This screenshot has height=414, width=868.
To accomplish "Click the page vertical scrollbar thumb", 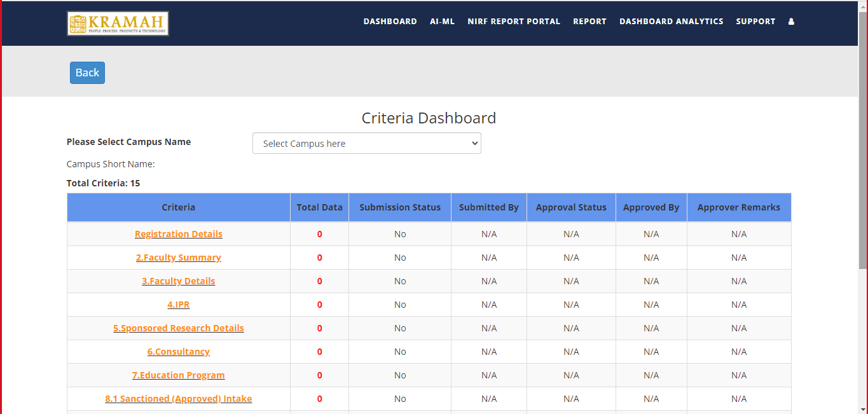I will (x=863, y=140).
